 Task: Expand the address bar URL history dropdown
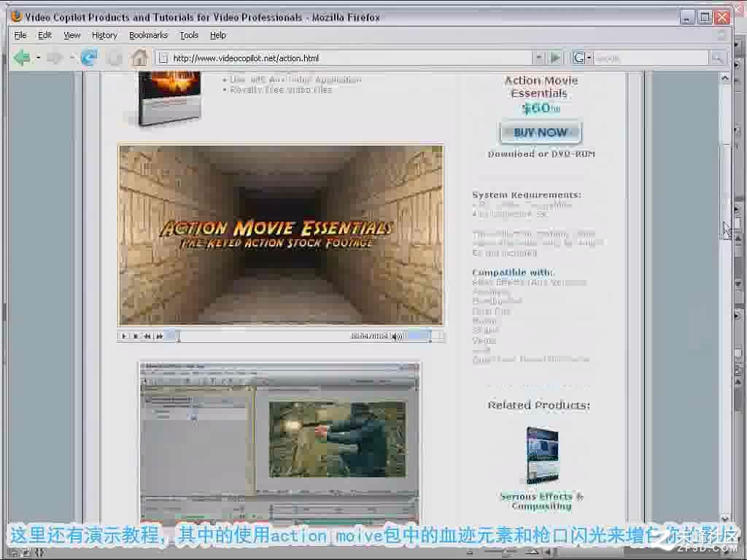point(538,58)
